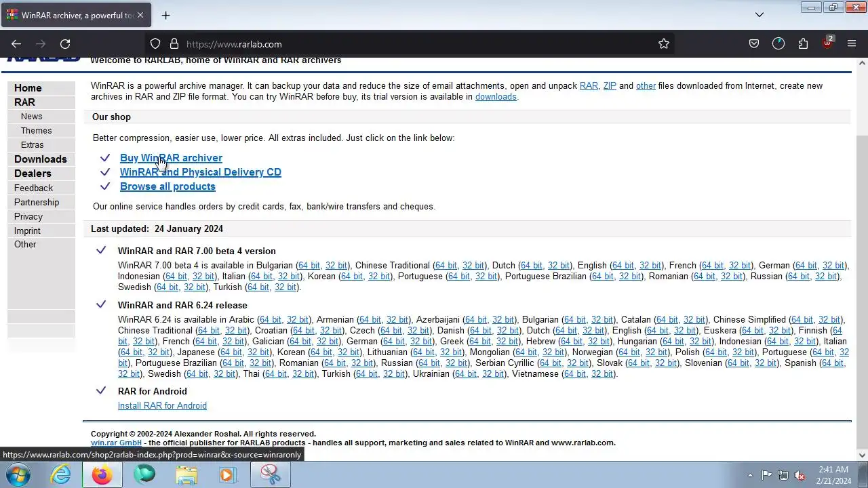Screen dimensions: 868x488
Task: Open the Windows Start button
Action: click(x=18, y=475)
